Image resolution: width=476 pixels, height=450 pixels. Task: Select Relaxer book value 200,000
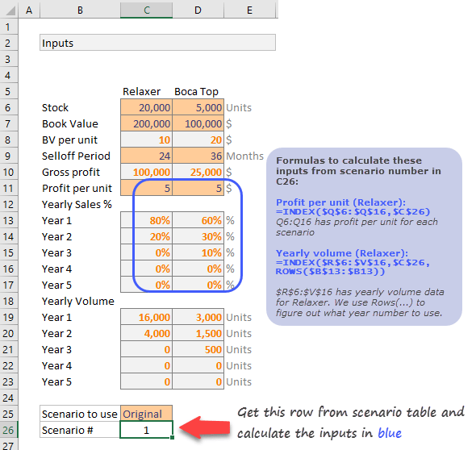coord(146,123)
